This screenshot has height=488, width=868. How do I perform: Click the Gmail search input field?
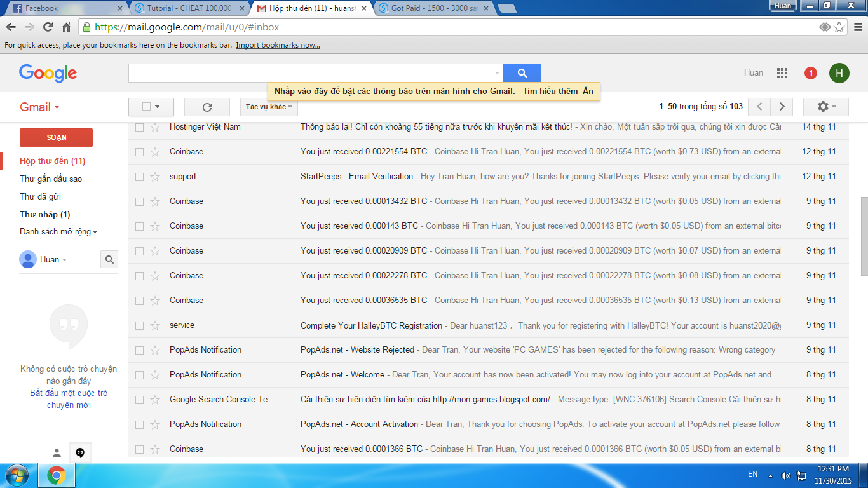[x=311, y=73]
